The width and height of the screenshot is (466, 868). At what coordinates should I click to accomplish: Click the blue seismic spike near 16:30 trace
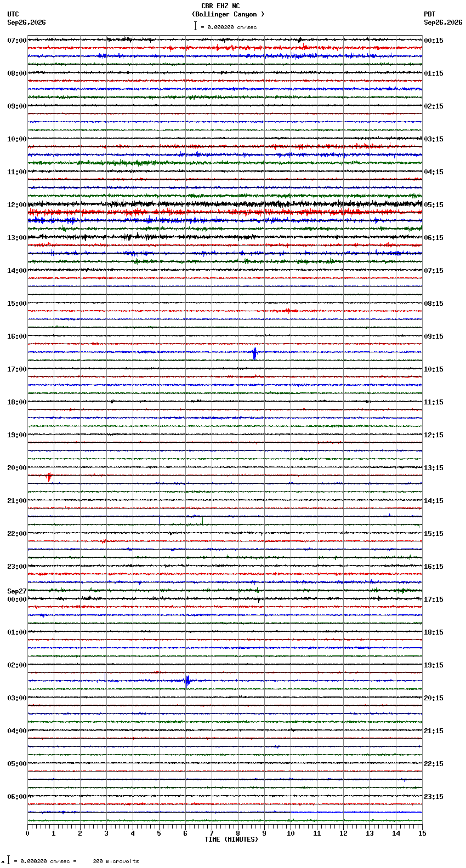pyautogui.click(x=254, y=353)
